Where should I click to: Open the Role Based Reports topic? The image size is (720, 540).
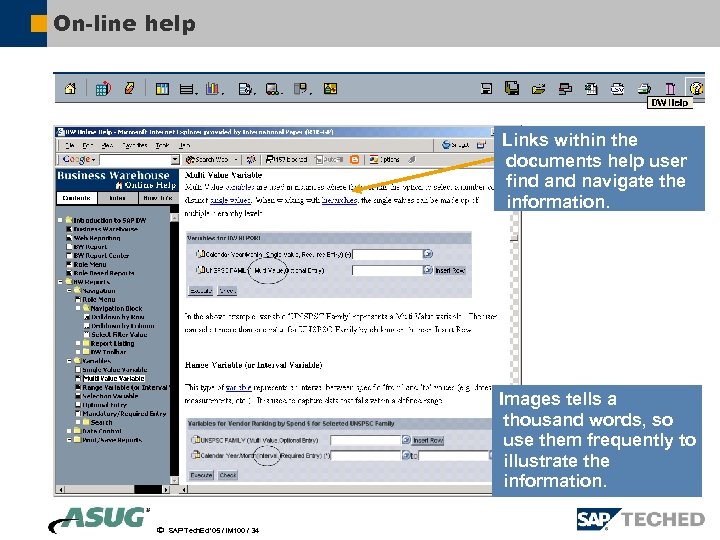pos(104,273)
